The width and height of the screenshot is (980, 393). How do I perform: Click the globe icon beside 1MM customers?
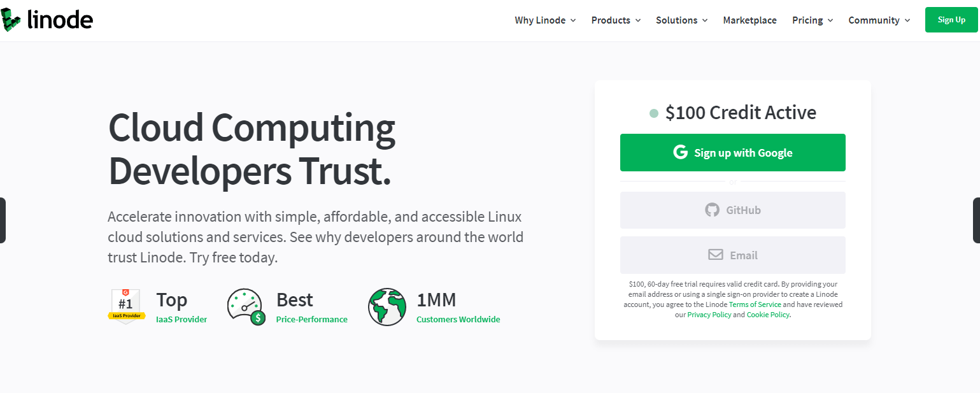pos(387,306)
